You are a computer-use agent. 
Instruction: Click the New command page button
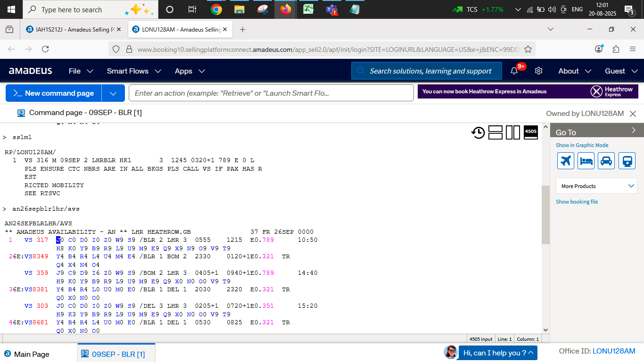coord(54,93)
